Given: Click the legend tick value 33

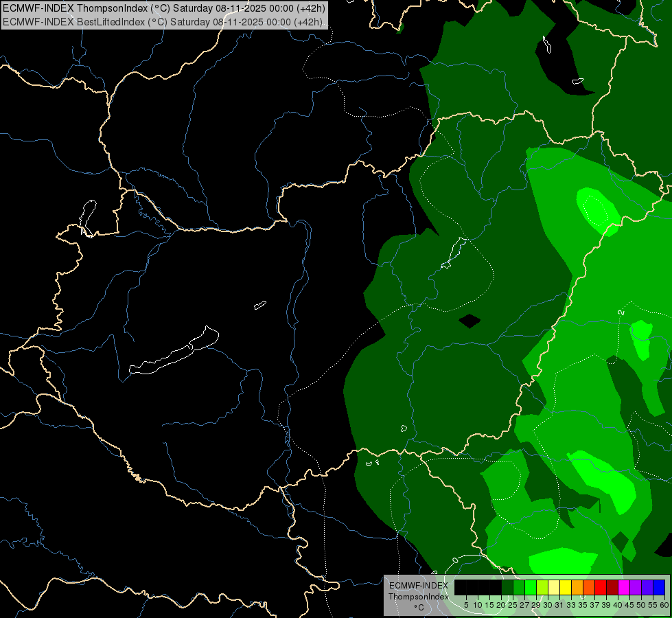Looking at the screenshot, I should coord(571,605).
